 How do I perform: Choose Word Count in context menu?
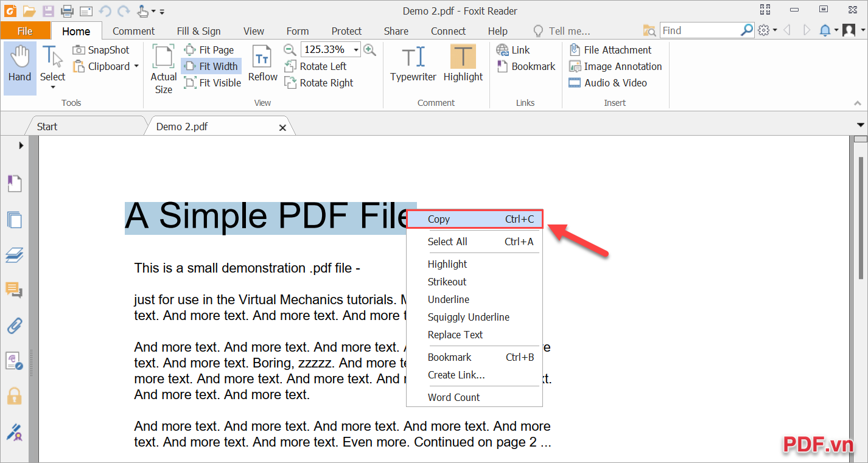tap(474, 397)
